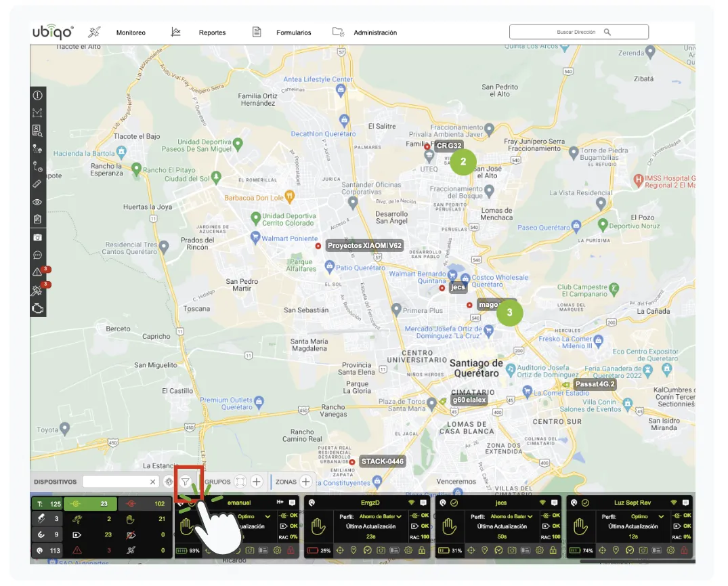This screenshot has height=586, width=728.
Task: Add a new zone with plus button
Action: (x=306, y=482)
